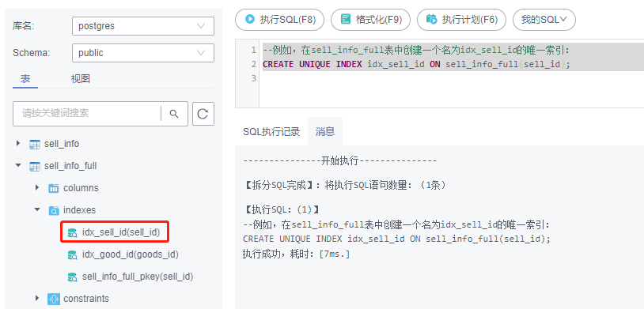This screenshot has width=644, height=309.
Task: Click the CREATE UNIQUE INDEX editor line
Action: (416, 64)
